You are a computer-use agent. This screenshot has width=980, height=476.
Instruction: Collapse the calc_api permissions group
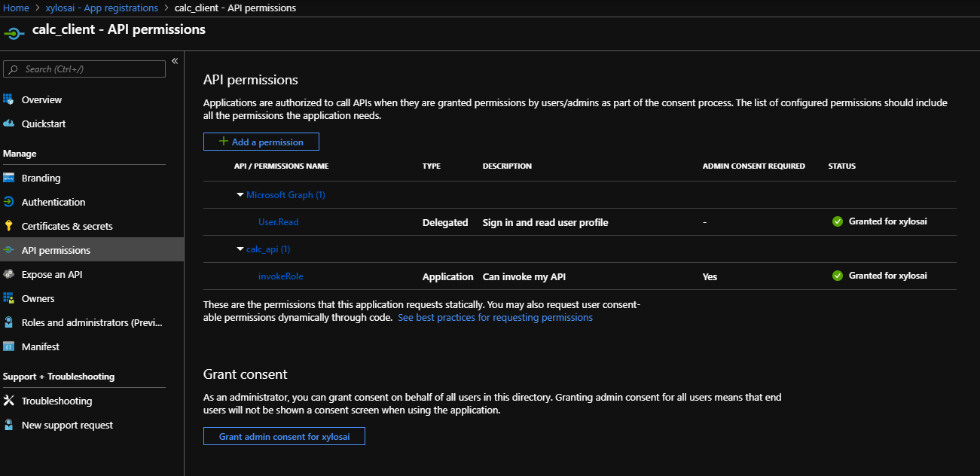pyautogui.click(x=240, y=249)
